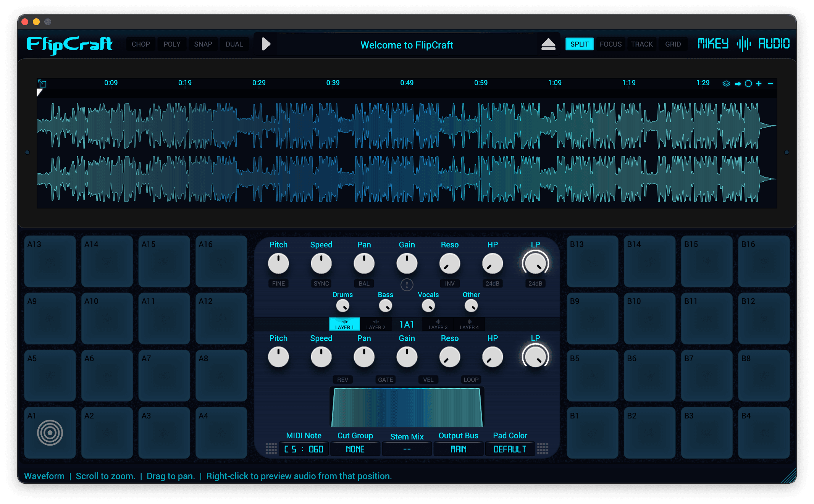
Task: Switch to the LAYER 2 tab
Action: click(376, 325)
